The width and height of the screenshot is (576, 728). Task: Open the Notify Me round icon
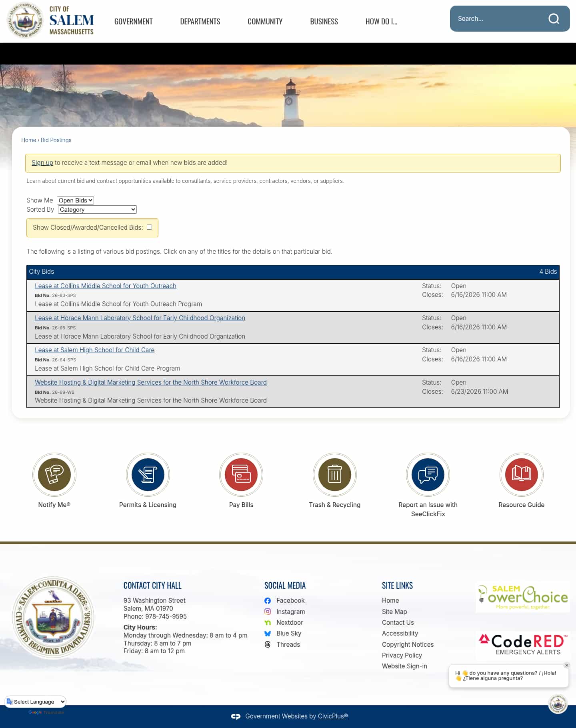pyautogui.click(x=54, y=475)
